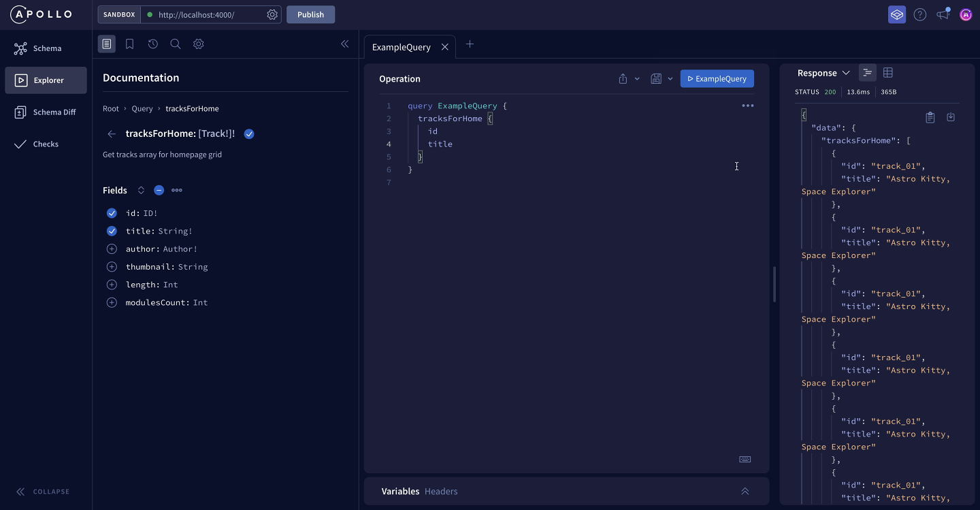The height and width of the screenshot is (510, 980).
Task: Add a new operation tab
Action: pos(470,44)
